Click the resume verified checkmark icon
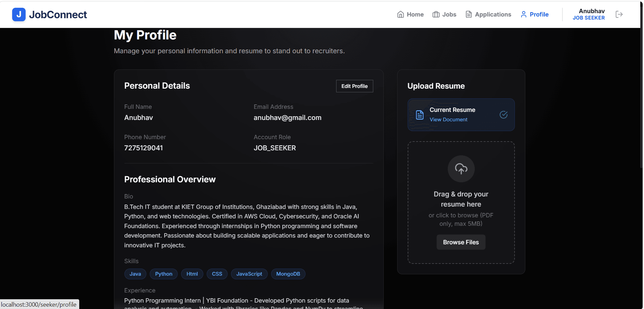This screenshot has width=644, height=309. tap(503, 115)
